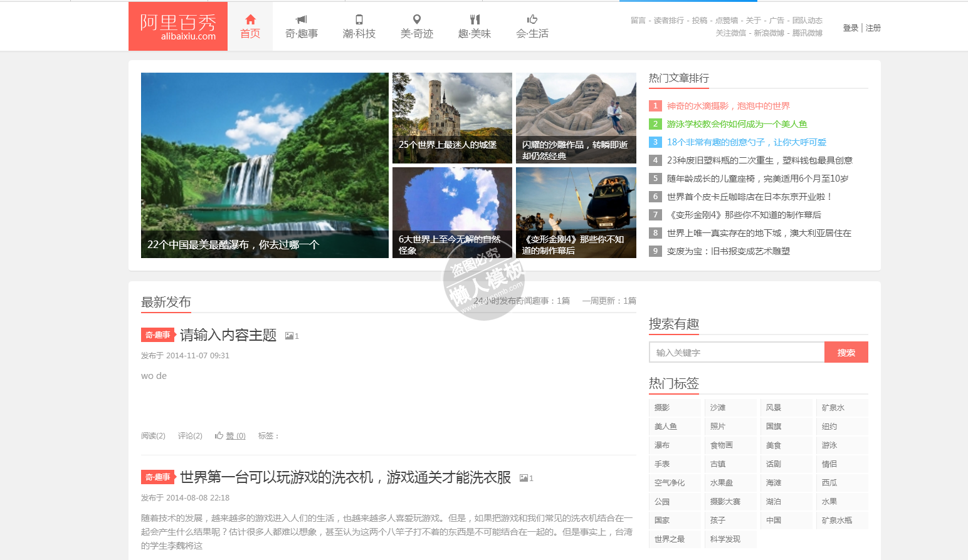Viewport: 968px width, 560px height.
Task: Click the thumbs-up 赞 (0) icon under wo de post
Action: coord(219,435)
